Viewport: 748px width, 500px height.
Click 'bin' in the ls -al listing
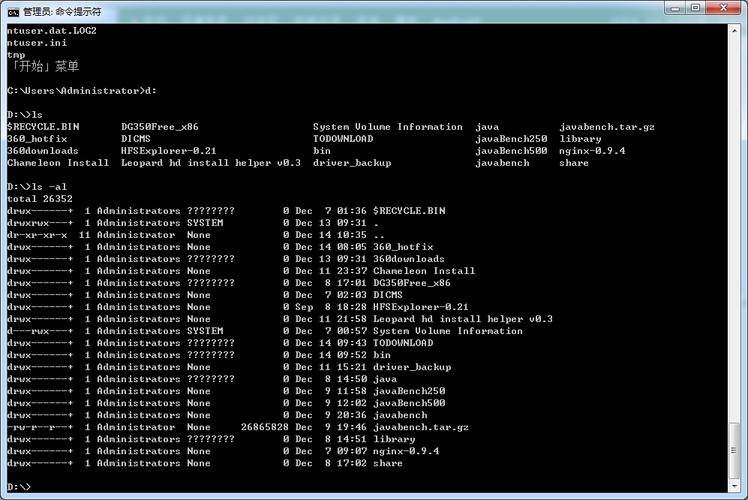[x=382, y=355]
